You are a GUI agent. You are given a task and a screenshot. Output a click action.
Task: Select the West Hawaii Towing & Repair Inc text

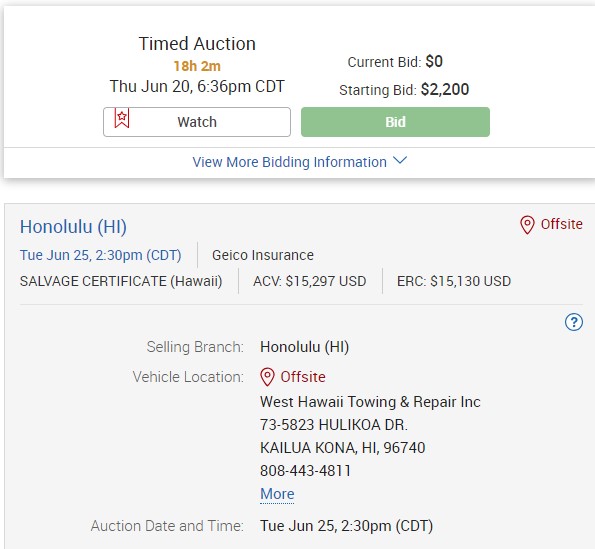pyautogui.click(x=370, y=402)
